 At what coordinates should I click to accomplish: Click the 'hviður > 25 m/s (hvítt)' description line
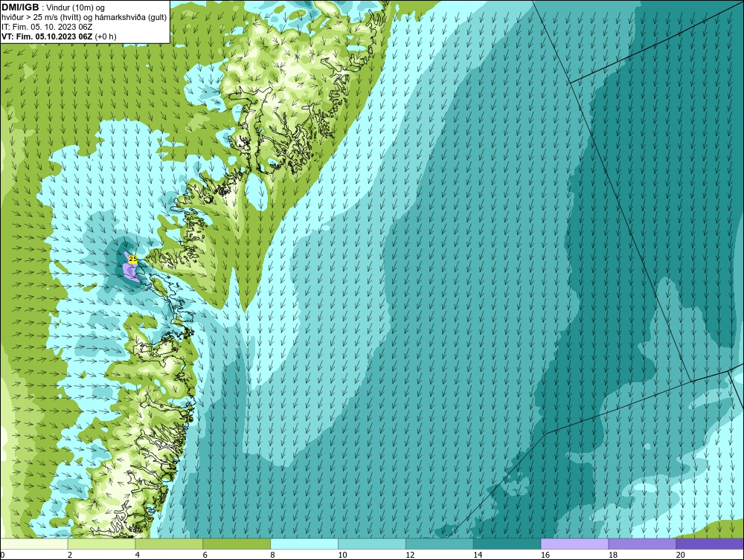tap(84, 18)
